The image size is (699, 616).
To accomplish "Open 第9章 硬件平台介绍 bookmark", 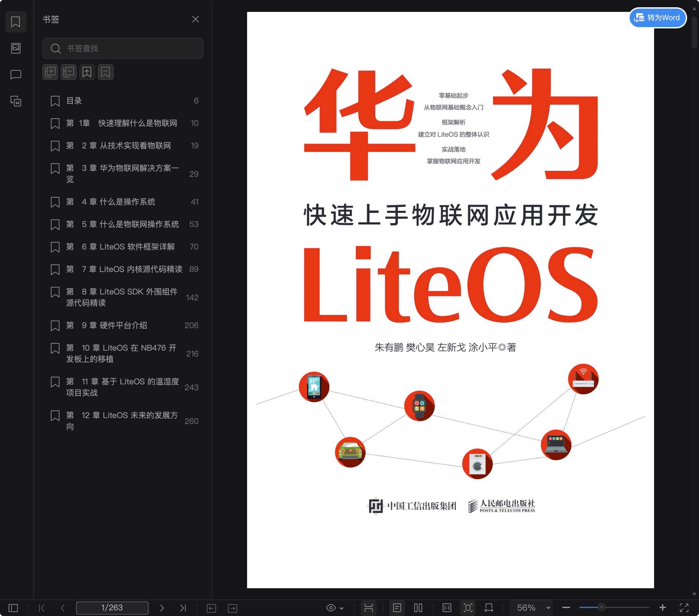I will 123,325.
